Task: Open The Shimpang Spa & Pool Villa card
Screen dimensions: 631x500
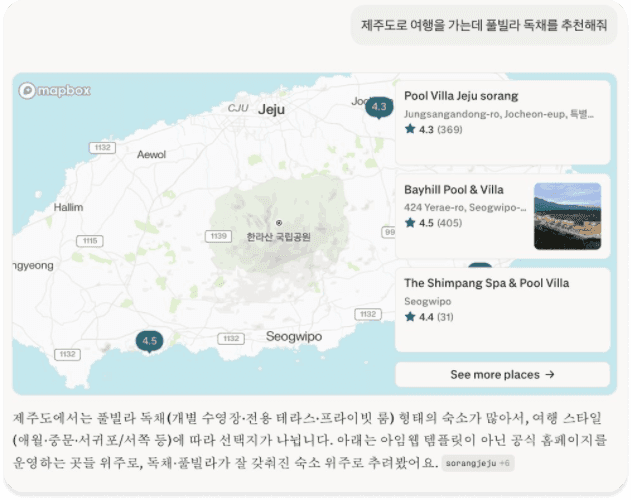Action: pos(503,310)
